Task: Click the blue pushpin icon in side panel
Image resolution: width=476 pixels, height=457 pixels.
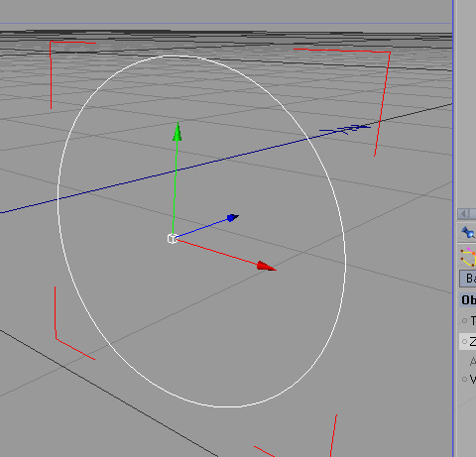Action: point(468,232)
